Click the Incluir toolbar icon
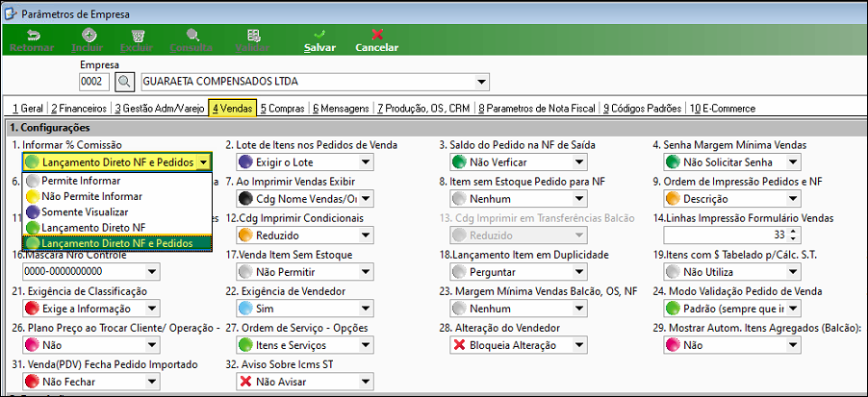868x397 pixels. (88, 36)
